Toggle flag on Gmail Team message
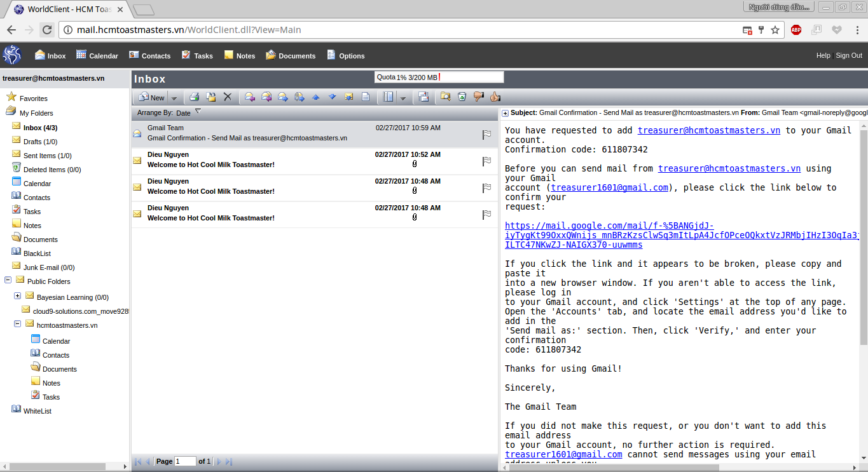 pos(486,134)
